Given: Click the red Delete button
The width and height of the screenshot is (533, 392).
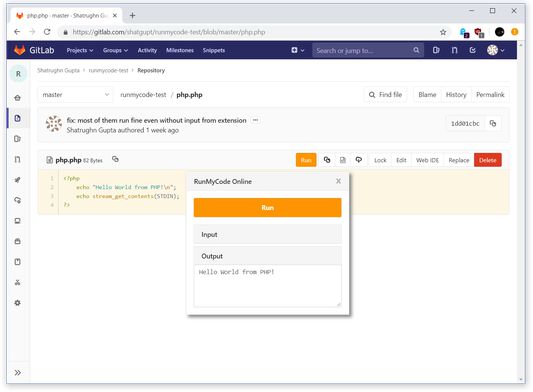Looking at the screenshot, I should click(x=488, y=160).
